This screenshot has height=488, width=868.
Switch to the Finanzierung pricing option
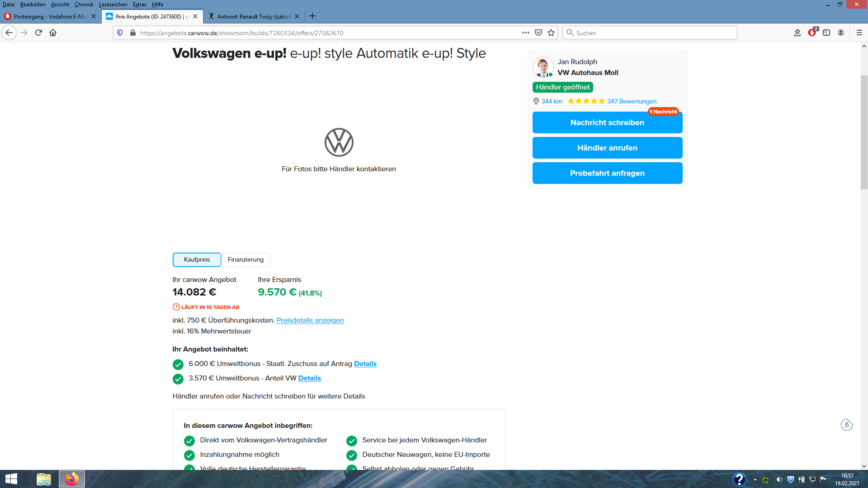coord(245,260)
